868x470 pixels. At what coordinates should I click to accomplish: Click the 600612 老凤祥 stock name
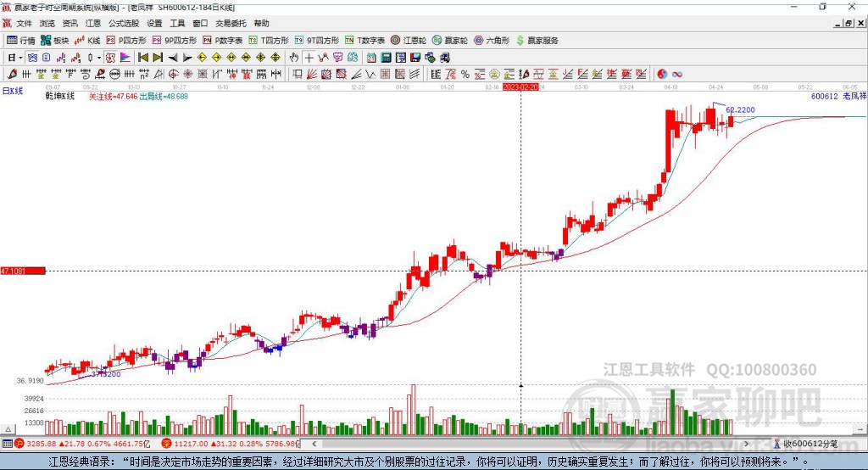[838, 97]
